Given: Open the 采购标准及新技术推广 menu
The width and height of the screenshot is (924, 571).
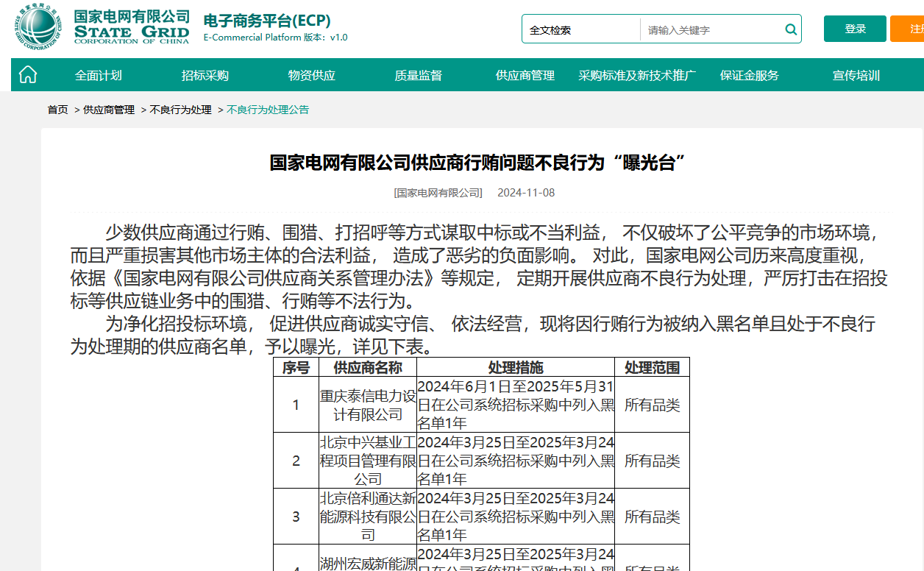Looking at the screenshot, I should 637,75.
